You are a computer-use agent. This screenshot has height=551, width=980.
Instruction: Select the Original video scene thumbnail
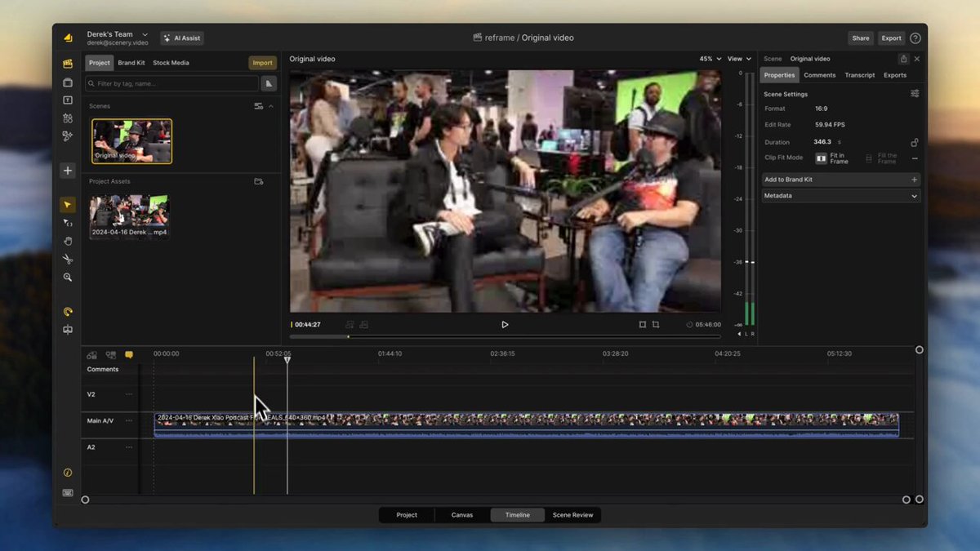pyautogui.click(x=131, y=141)
